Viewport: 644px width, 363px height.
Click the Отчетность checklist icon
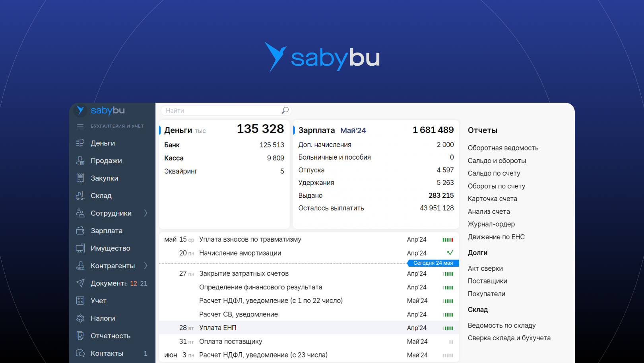[x=80, y=336]
